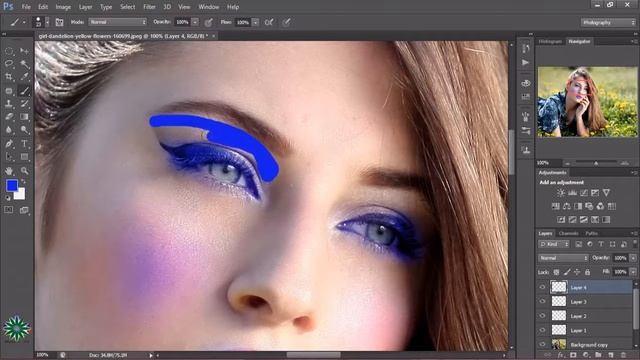Add a Vibrance adjustment
Screen dimensions: 640x360
(607, 193)
